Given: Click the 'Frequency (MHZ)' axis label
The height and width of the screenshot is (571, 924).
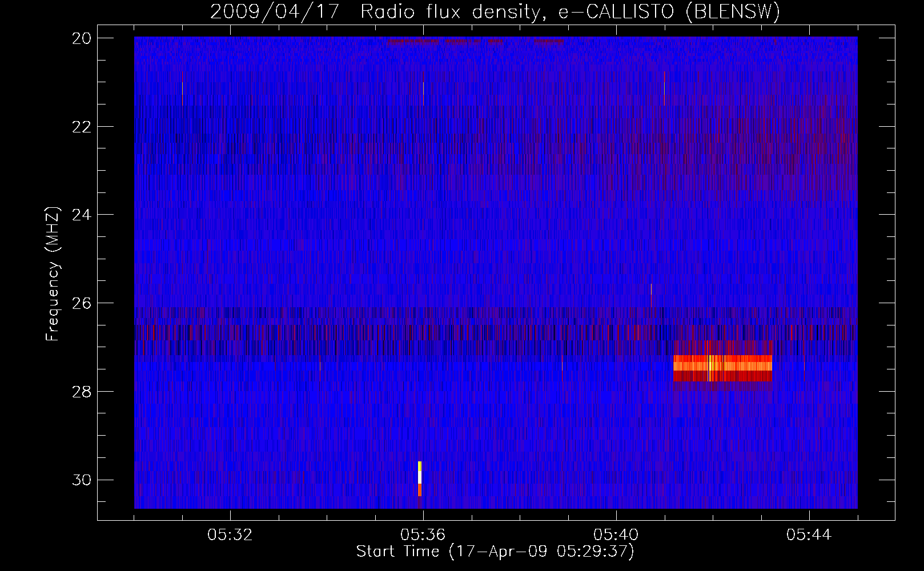Looking at the screenshot, I should (x=52, y=274).
